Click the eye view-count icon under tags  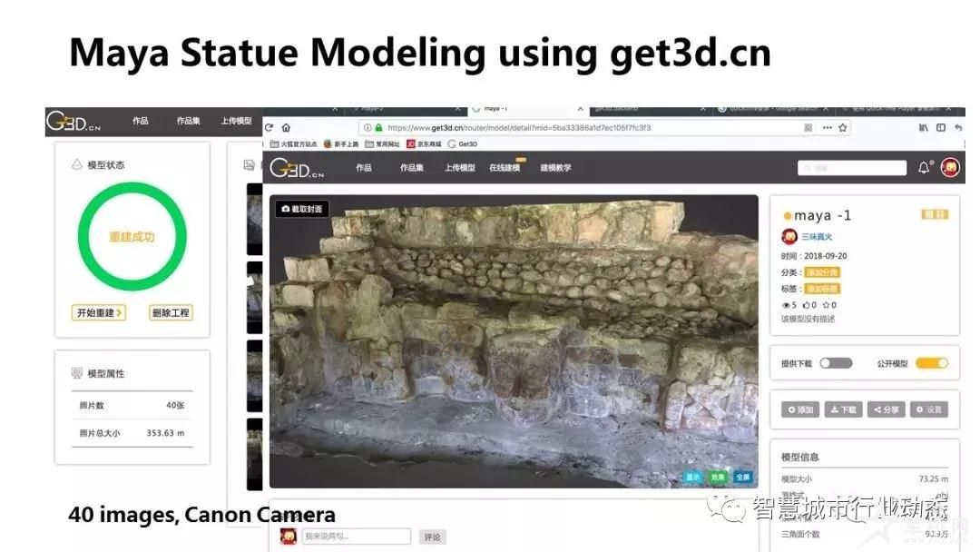pos(786,305)
